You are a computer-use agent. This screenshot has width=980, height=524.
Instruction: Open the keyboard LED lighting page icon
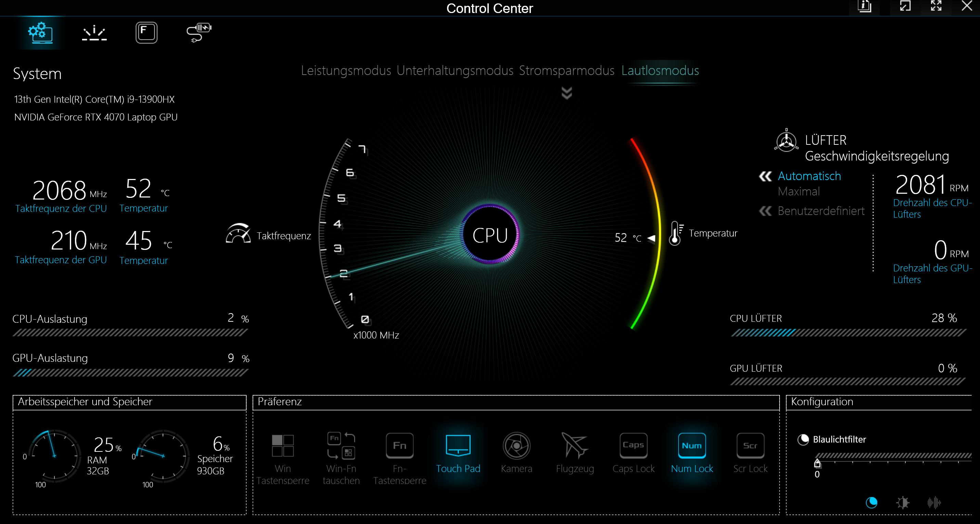[94, 33]
